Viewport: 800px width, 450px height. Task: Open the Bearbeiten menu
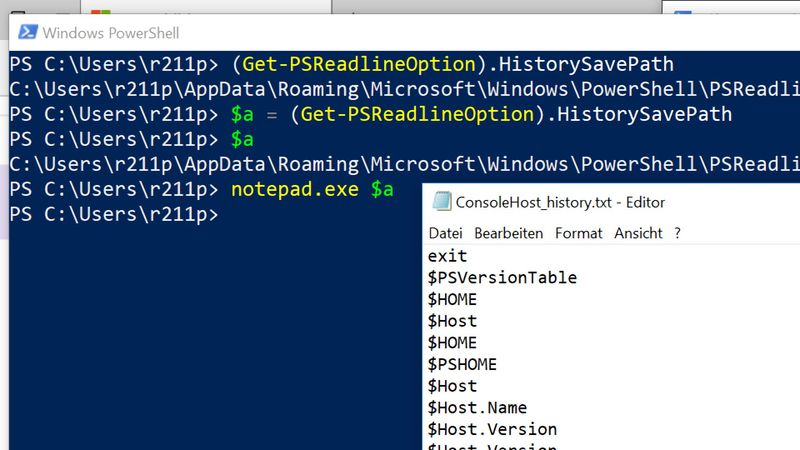pyautogui.click(x=508, y=233)
